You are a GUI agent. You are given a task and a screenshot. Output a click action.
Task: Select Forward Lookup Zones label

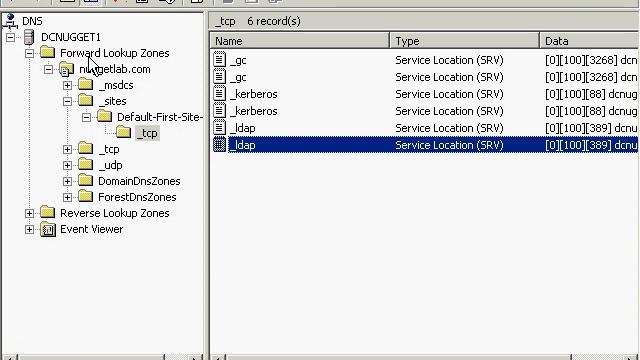pos(115,53)
